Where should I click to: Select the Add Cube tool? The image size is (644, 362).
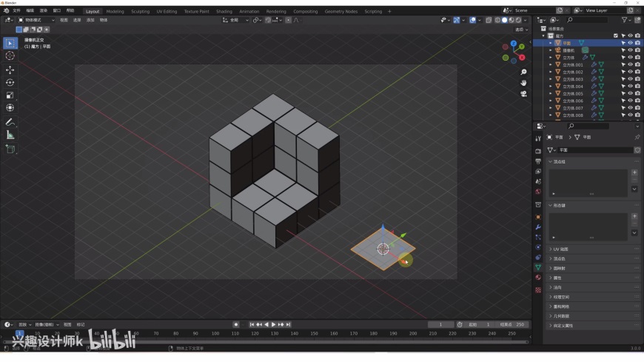[10, 149]
